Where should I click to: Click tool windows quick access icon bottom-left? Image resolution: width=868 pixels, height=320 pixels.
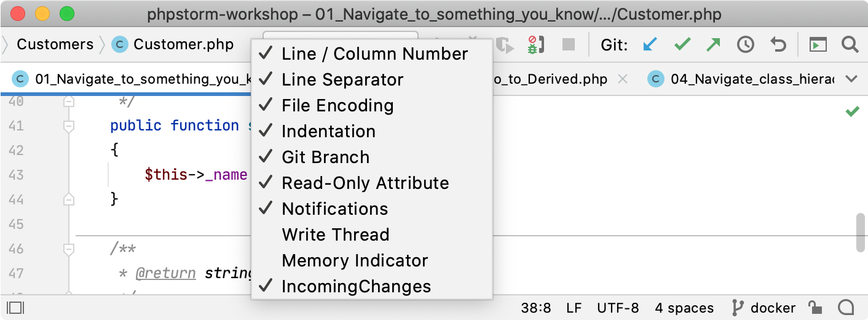16,308
